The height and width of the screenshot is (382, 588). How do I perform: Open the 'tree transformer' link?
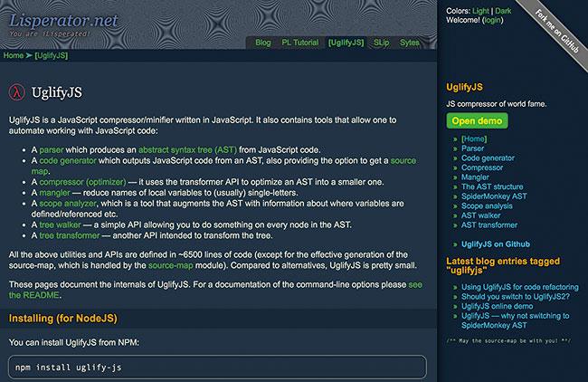coord(70,235)
